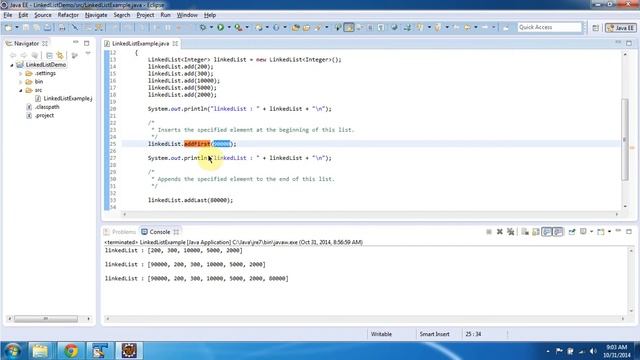
Task: Select LinkedListExample.java in the Navigator tree
Action: click(64, 98)
